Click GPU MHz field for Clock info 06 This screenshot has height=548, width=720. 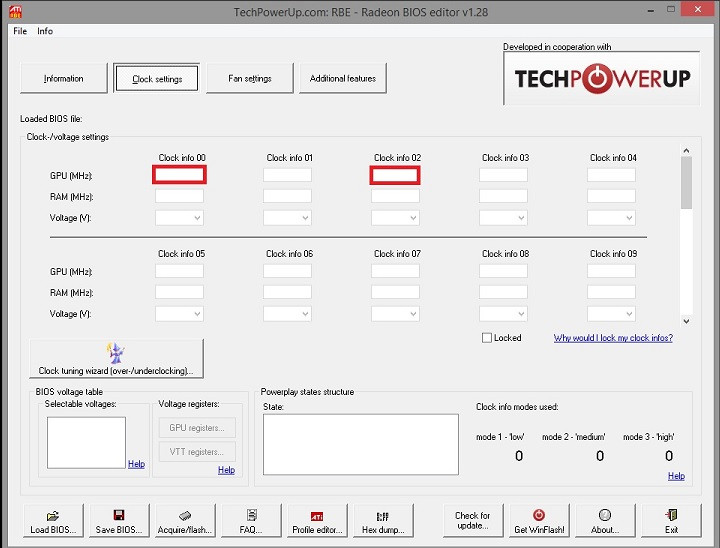(287, 271)
